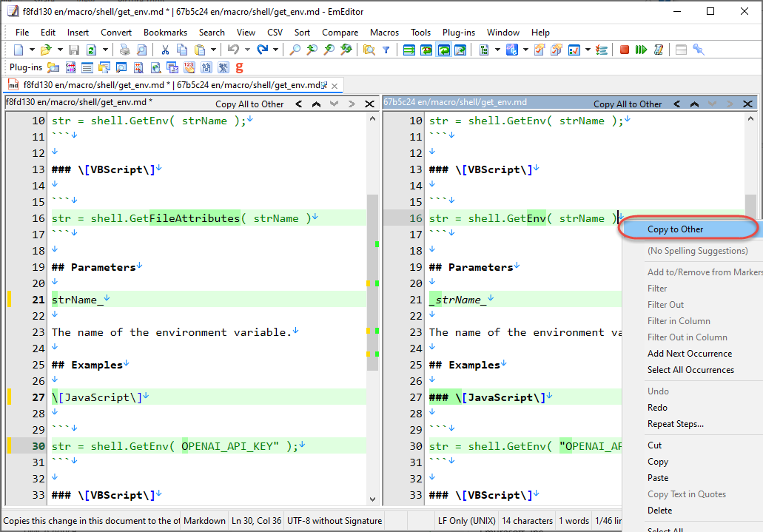Open the Compare menu
This screenshot has width=763, height=532.
point(340,33)
